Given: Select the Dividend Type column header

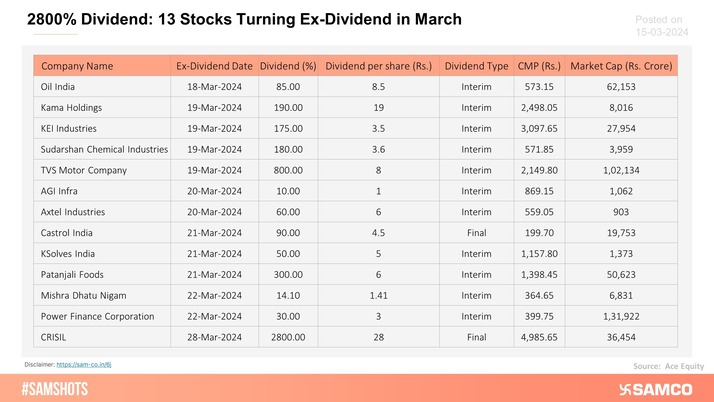Looking at the screenshot, I should click(476, 66).
